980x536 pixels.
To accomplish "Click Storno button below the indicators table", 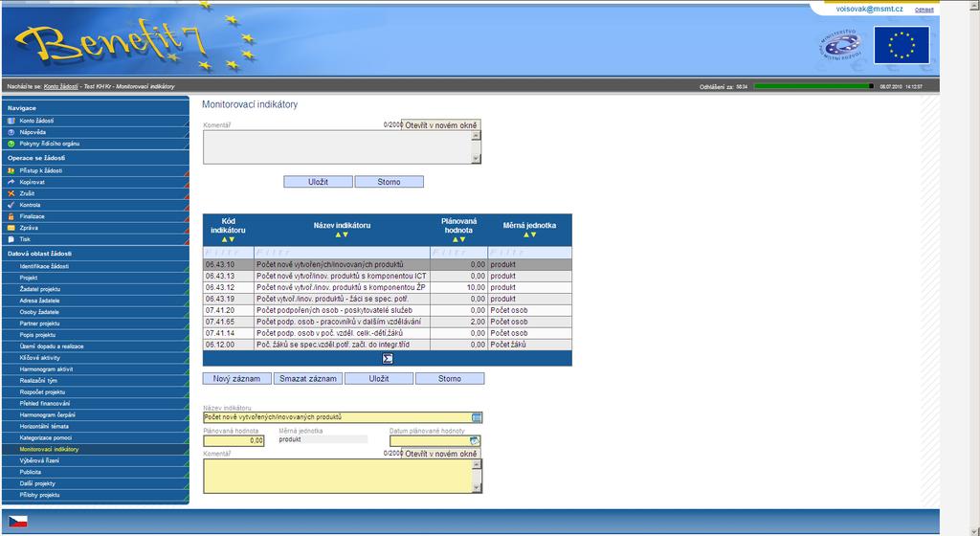I will 450,379.
